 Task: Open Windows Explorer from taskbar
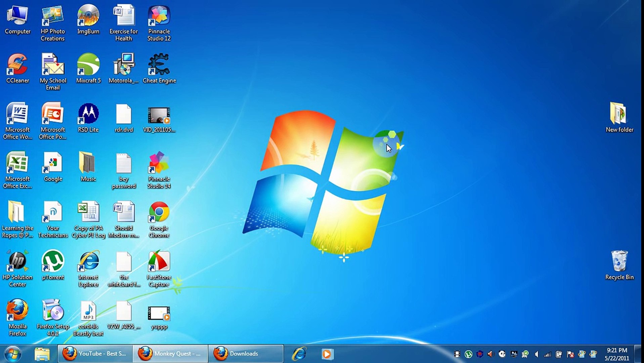(x=42, y=354)
